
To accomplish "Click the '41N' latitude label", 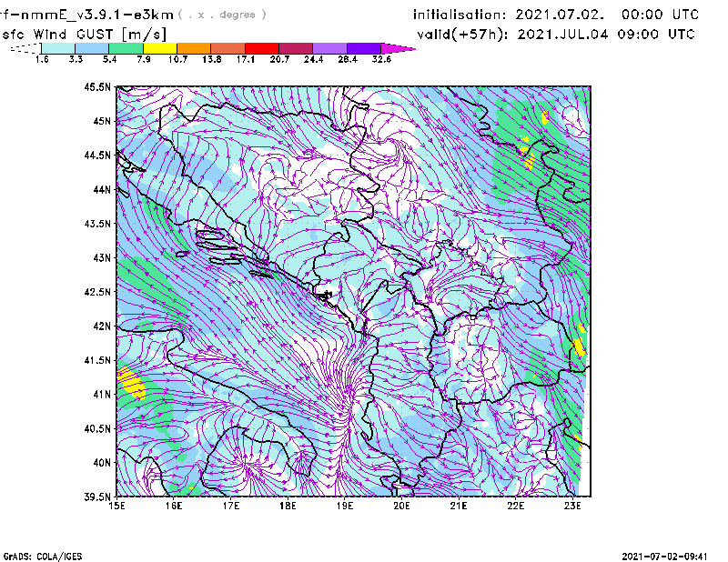I will 102,394.
